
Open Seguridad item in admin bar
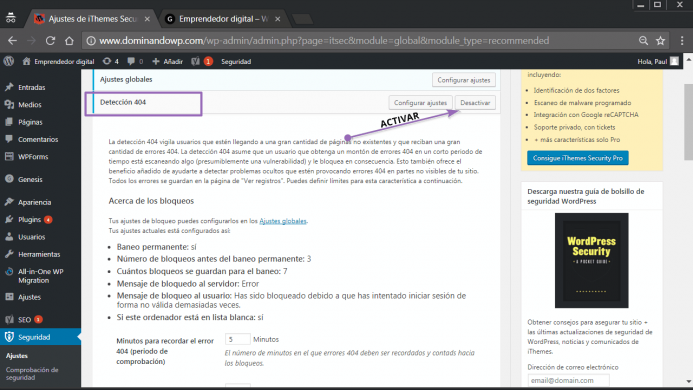tap(236, 61)
